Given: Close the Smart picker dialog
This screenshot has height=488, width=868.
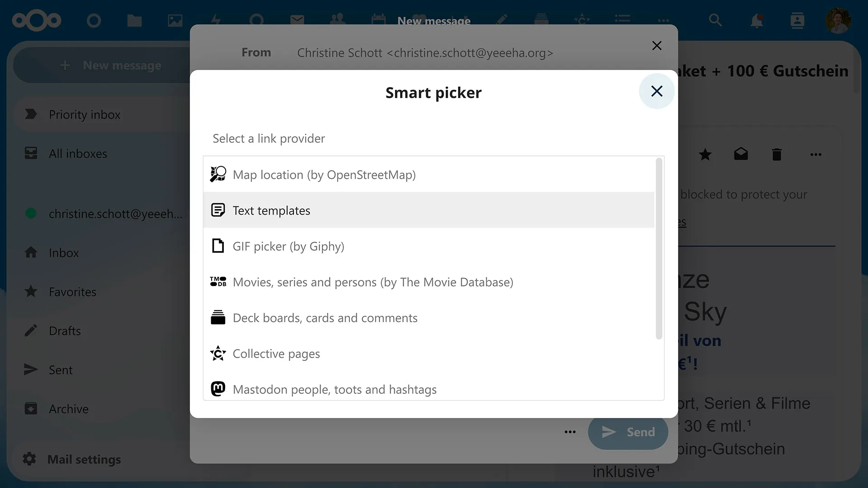Looking at the screenshot, I should 656,91.
